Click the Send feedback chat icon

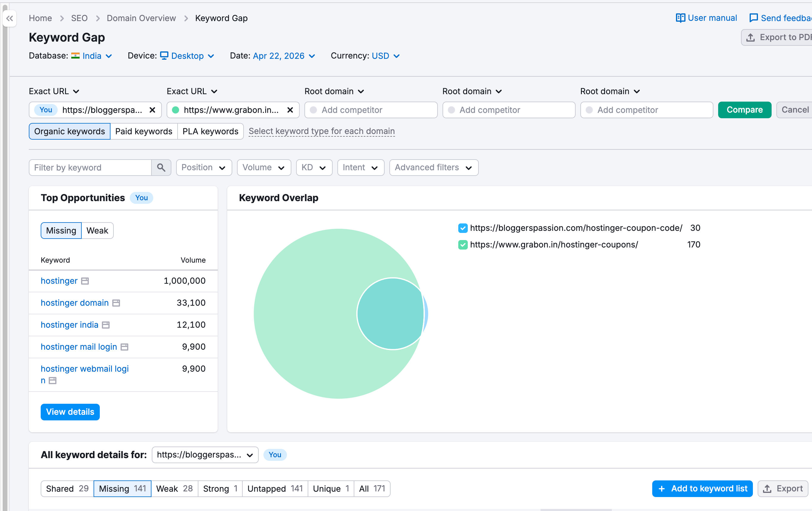(753, 18)
